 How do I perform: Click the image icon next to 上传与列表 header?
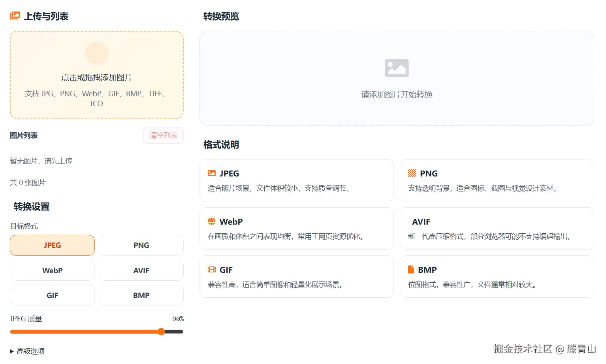pos(14,15)
